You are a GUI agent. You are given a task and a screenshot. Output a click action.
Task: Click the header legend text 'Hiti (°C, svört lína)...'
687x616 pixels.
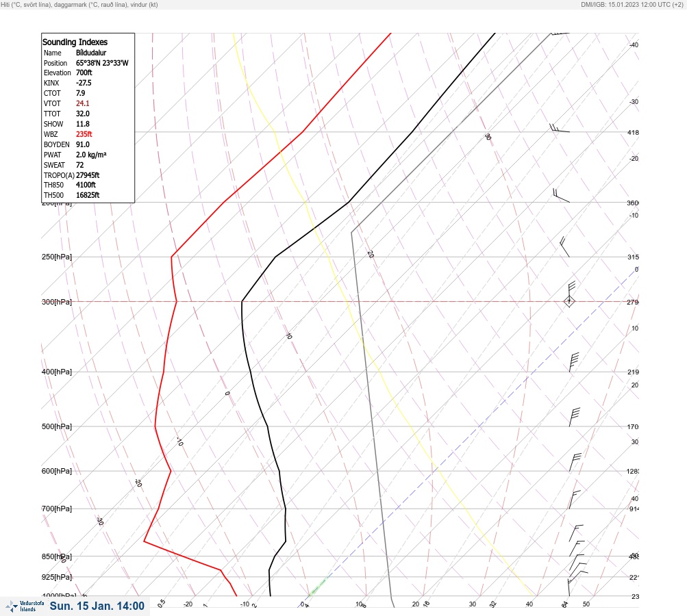pos(79,4)
